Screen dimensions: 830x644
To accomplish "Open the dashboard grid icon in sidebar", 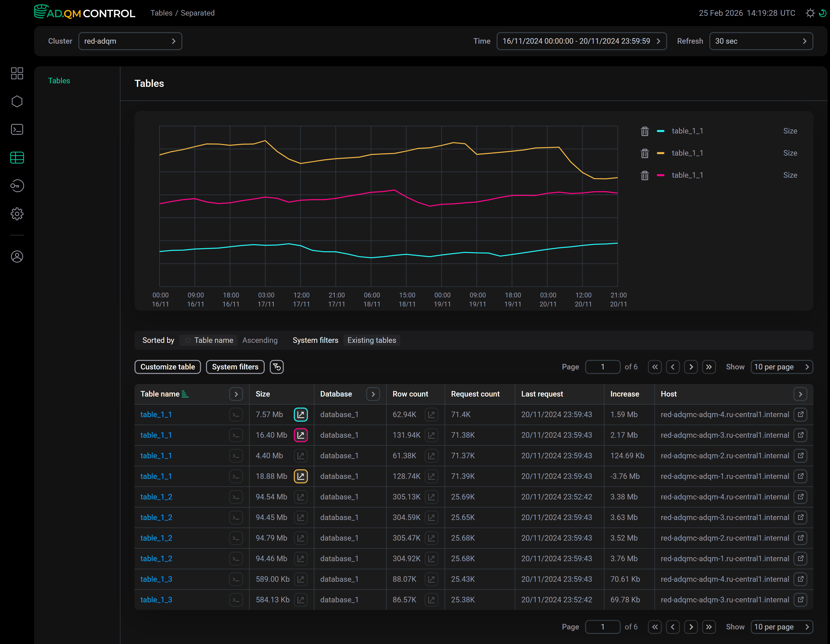I will click(17, 73).
